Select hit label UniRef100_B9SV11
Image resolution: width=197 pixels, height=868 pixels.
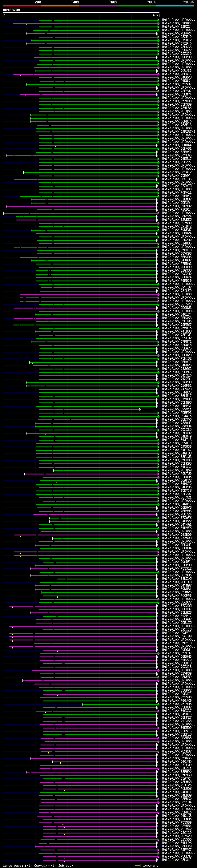[x=177, y=410]
